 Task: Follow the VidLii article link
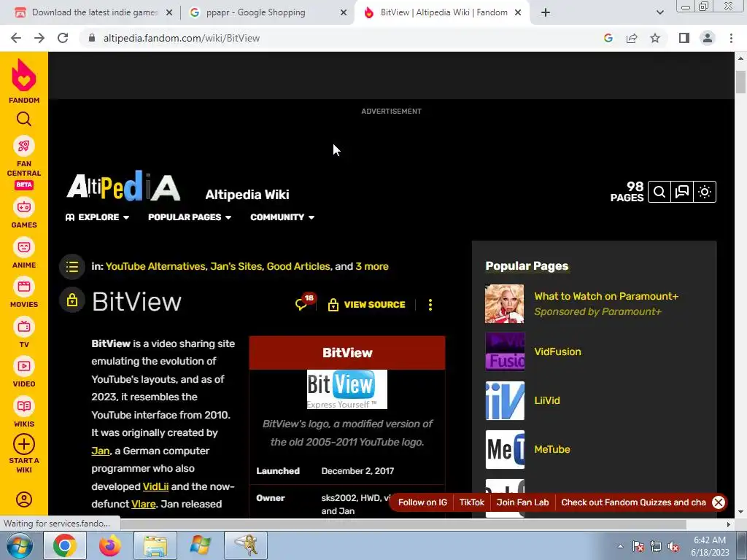[156, 486]
